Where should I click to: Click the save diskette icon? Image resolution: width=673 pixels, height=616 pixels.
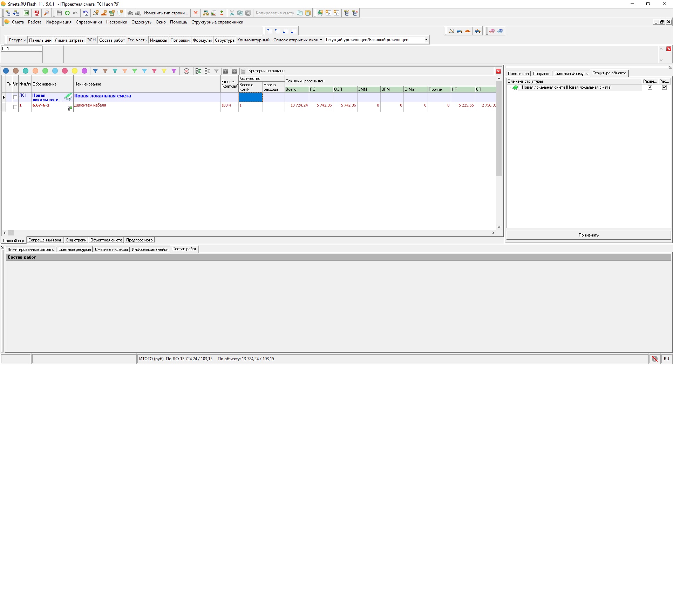59,13
